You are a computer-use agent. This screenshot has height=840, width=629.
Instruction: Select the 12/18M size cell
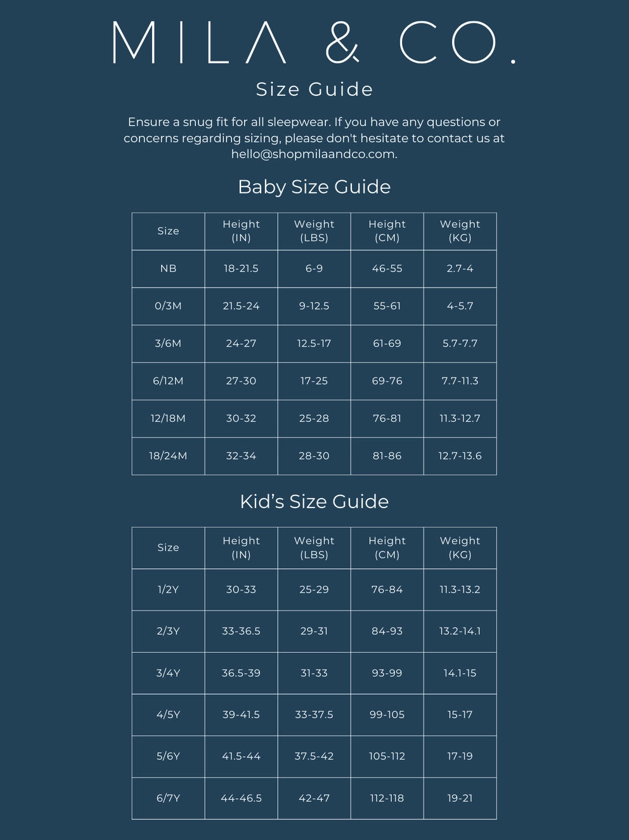coord(168,418)
